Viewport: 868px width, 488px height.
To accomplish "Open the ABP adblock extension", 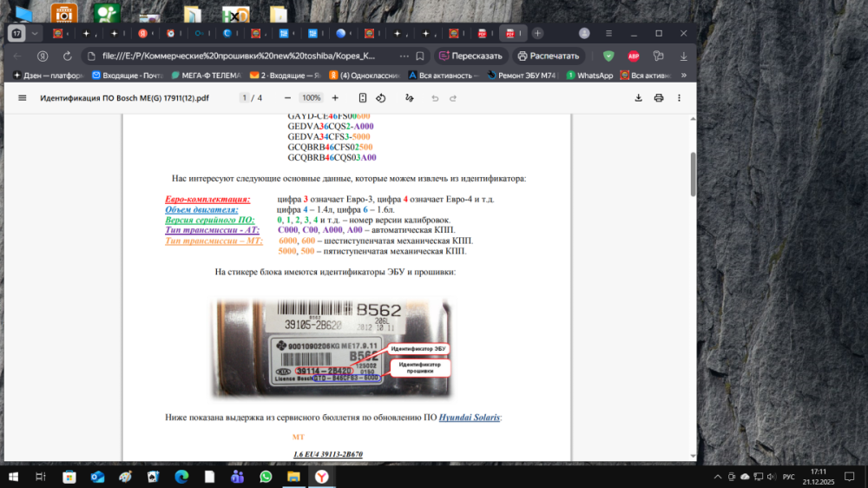I will tap(634, 56).
